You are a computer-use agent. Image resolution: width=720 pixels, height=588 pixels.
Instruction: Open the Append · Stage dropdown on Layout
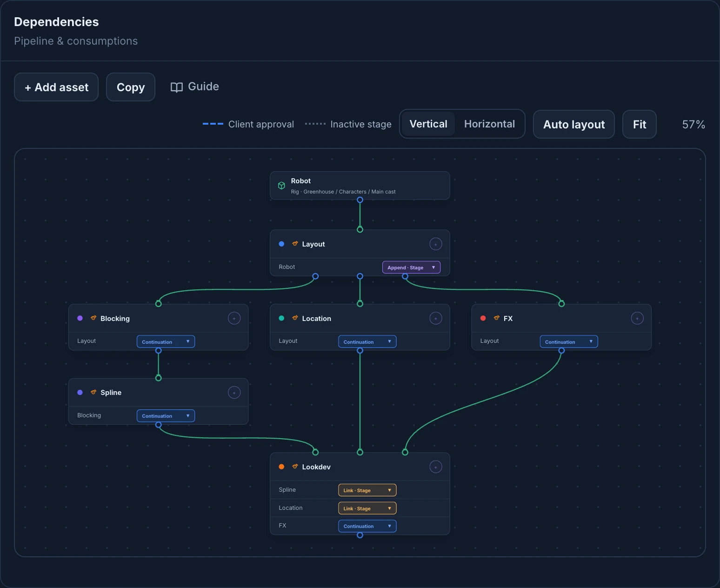coord(411,267)
